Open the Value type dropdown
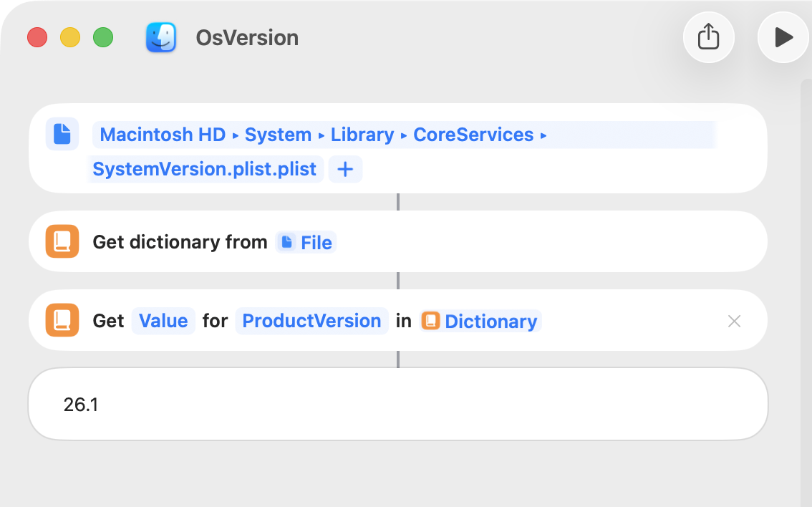The width and height of the screenshot is (812, 507). pos(163,321)
